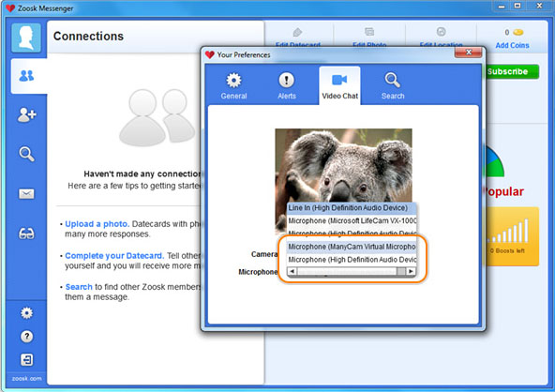
Task: Open the glasses icon in sidebar
Action: (26, 234)
